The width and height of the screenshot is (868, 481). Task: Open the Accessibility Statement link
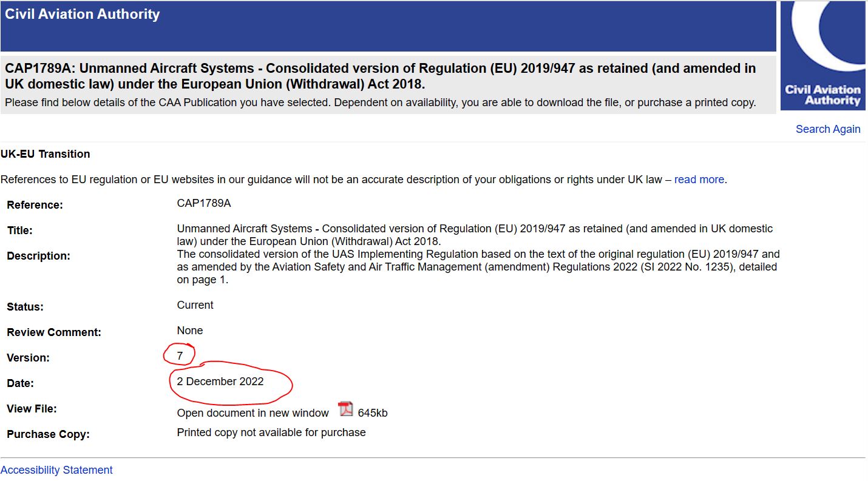[x=56, y=470]
